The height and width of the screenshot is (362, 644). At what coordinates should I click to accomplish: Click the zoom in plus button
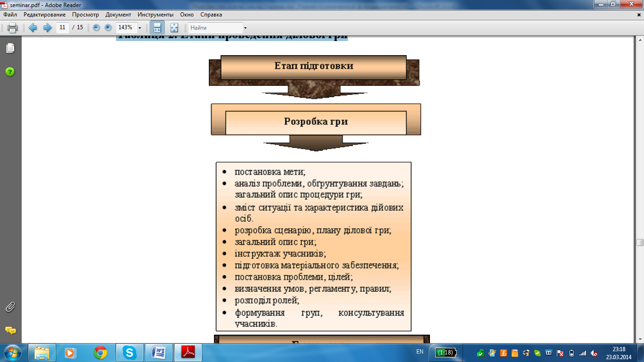point(108,28)
